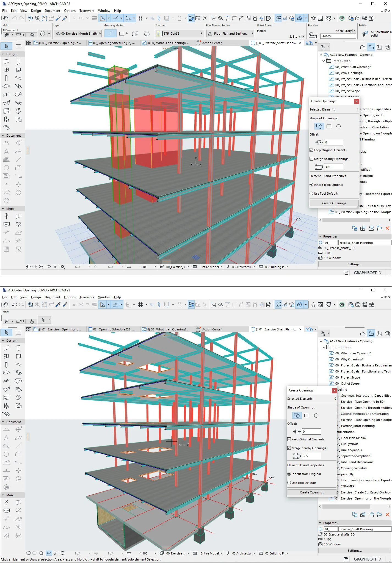Open the Teamwork menu in upper window
This screenshot has width=392, height=563.
87,11
